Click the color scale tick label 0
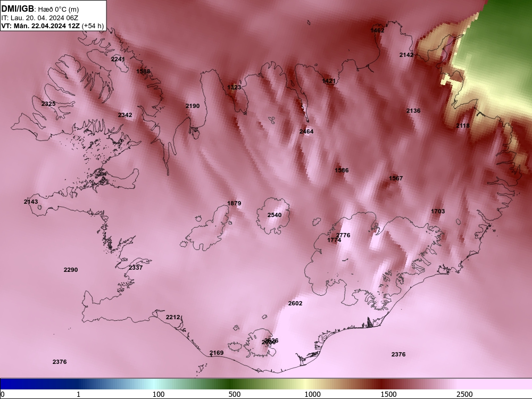 3,394
